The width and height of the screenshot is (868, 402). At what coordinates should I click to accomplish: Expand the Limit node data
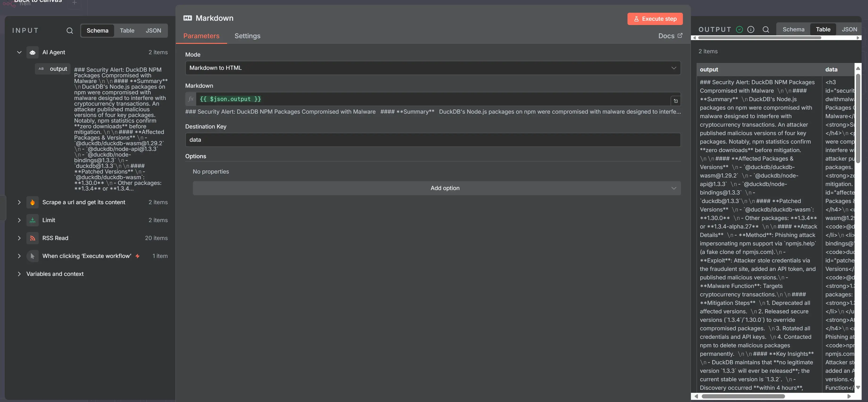[x=19, y=220]
